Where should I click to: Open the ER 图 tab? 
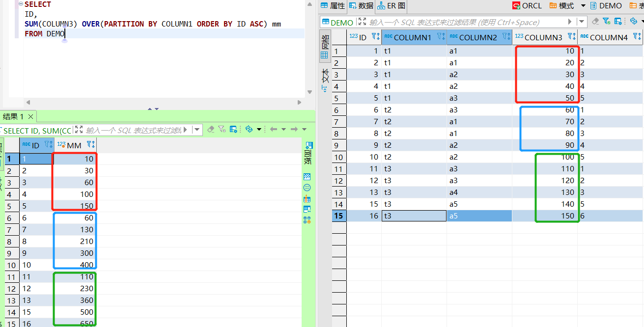(392, 6)
